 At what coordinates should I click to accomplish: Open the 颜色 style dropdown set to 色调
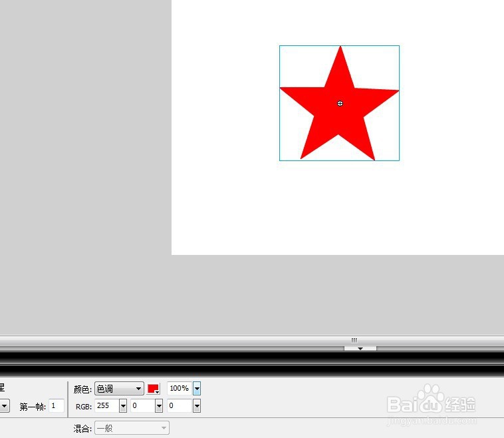pyautogui.click(x=119, y=389)
